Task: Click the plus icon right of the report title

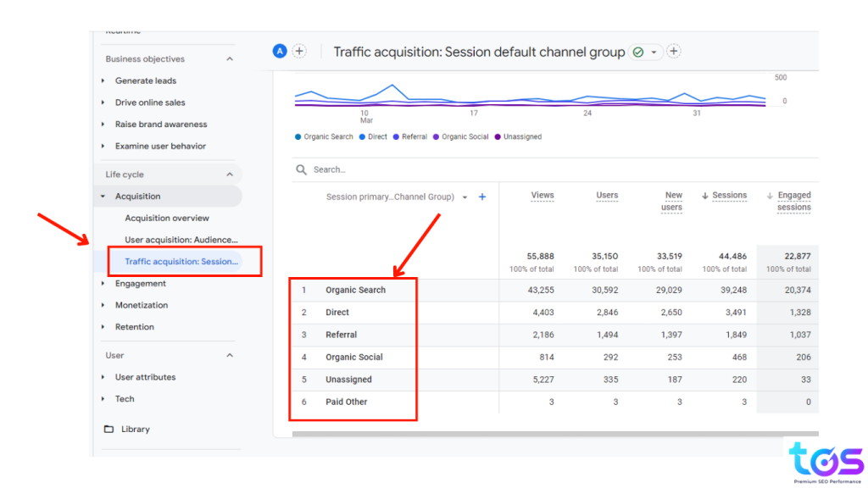Action: (x=673, y=52)
